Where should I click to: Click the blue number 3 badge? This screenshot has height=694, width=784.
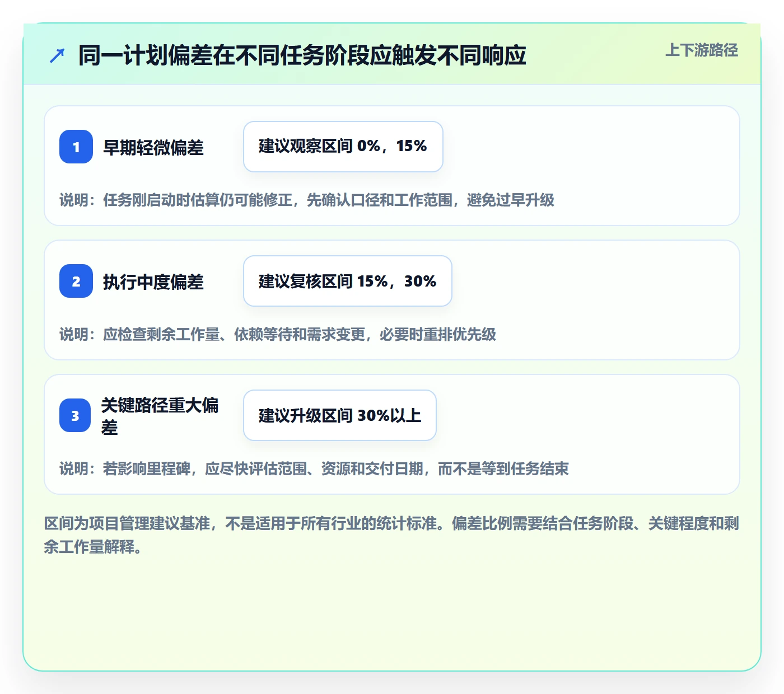75,415
